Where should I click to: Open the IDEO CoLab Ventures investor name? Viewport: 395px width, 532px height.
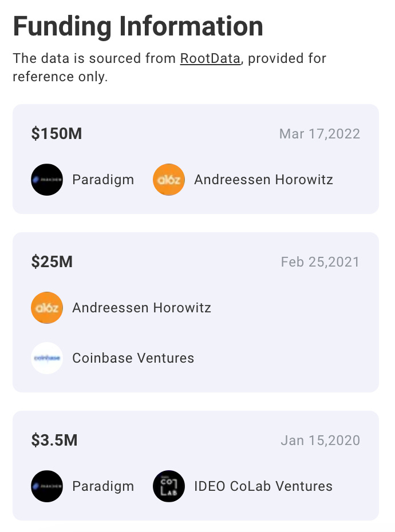coord(263,486)
